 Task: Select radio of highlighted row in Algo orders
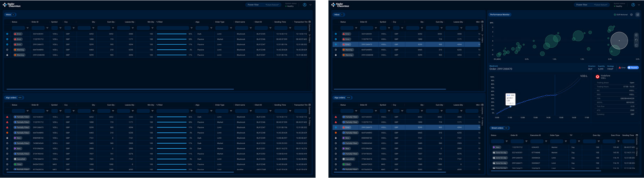pos(336,128)
